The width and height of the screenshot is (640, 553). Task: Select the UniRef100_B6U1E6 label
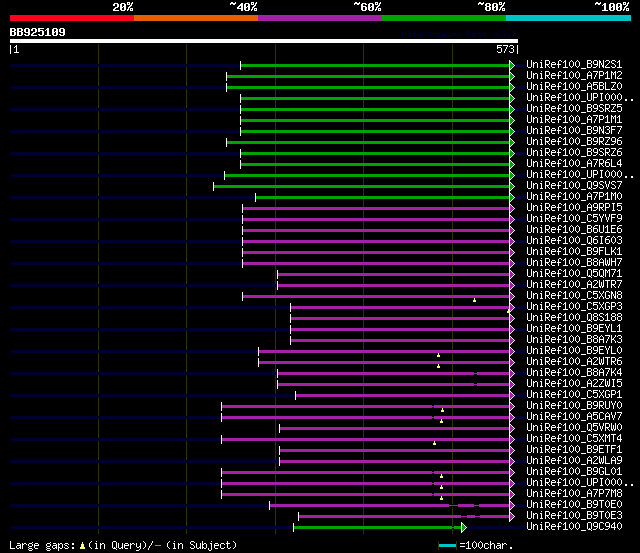click(574, 230)
